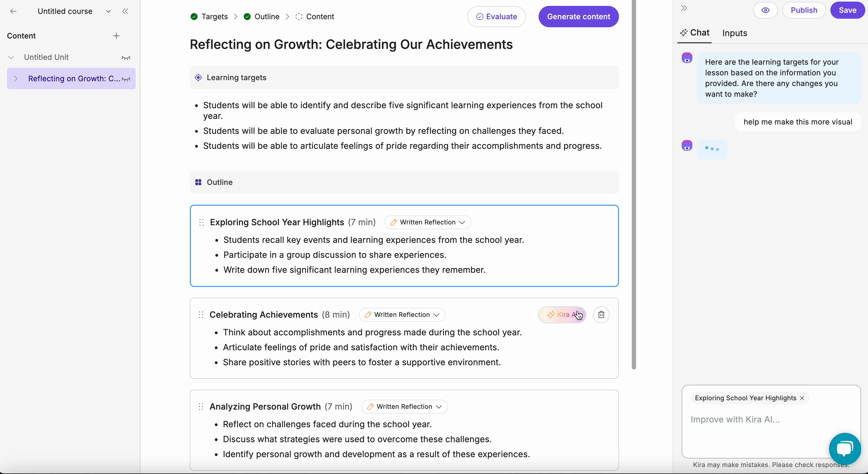Image resolution: width=868 pixels, height=474 pixels.
Task: Click Kira AI button on Celebrating Achievements
Action: click(562, 315)
